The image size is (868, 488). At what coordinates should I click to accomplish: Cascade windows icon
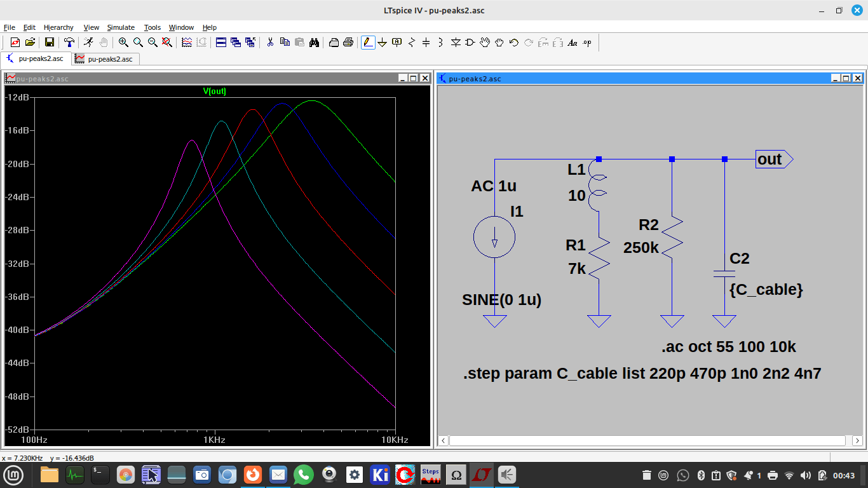coord(236,43)
